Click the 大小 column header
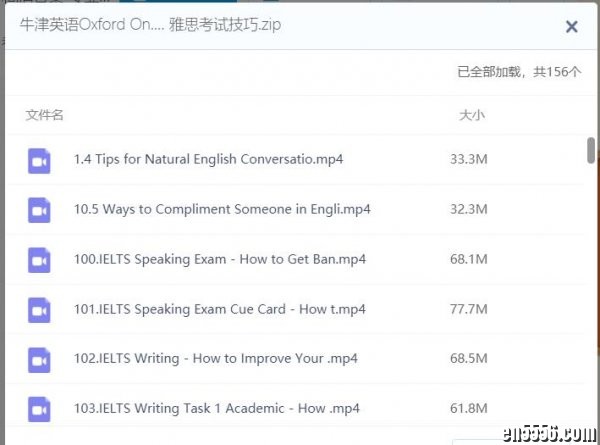The height and width of the screenshot is (445, 600). (x=471, y=116)
